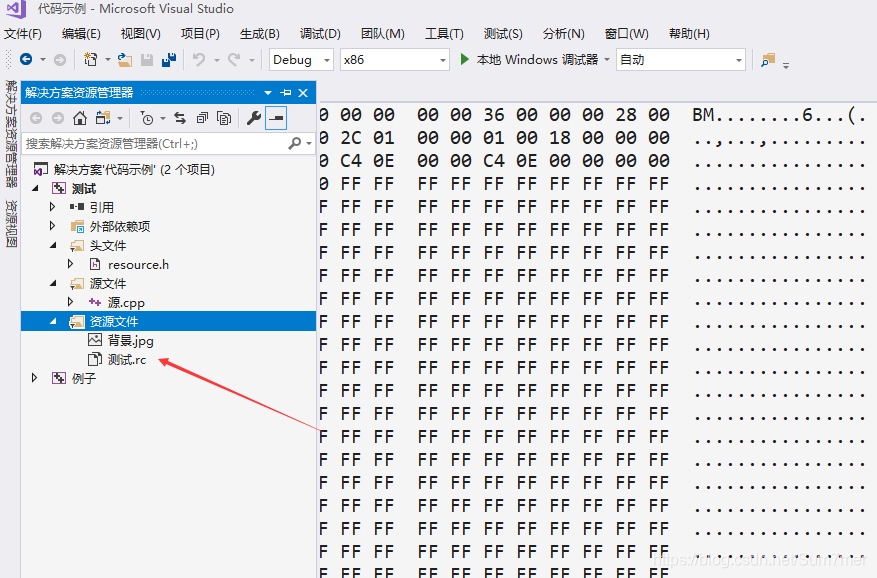This screenshot has height=578, width=877.
Task: Click the 本地 Windows 调试器 button
Action: click(x=530, y=59)
